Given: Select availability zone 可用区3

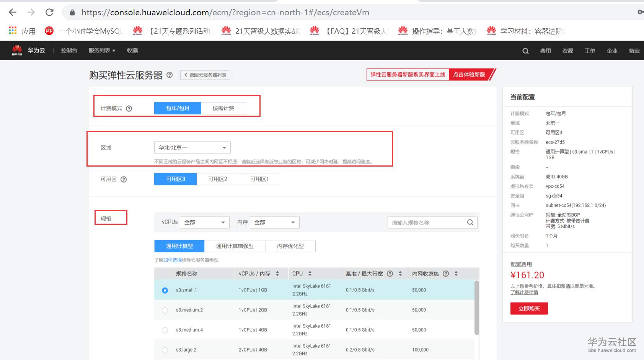Looking at the screenshot, I should pos(175,179).
